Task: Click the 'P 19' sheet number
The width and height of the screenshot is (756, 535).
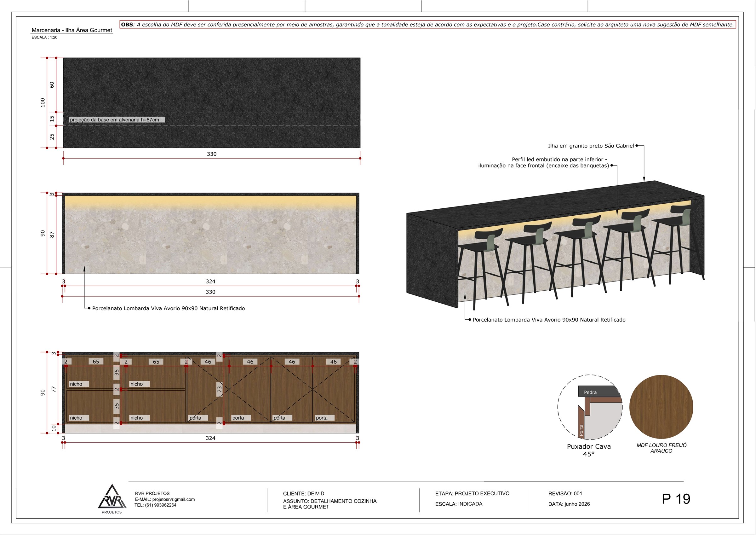Action: pyautogui.click(x=676, y=499)
